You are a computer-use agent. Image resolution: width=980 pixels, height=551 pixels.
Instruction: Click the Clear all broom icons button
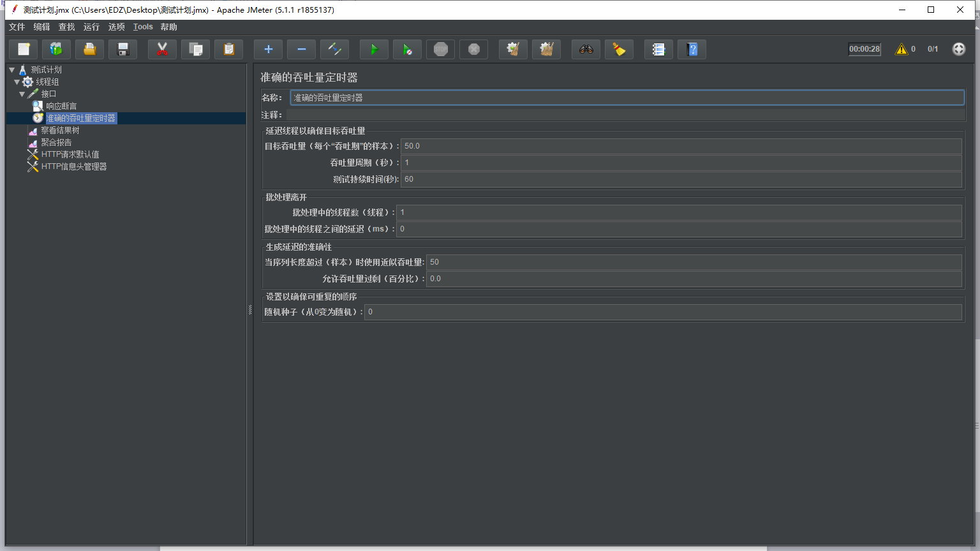546,49
